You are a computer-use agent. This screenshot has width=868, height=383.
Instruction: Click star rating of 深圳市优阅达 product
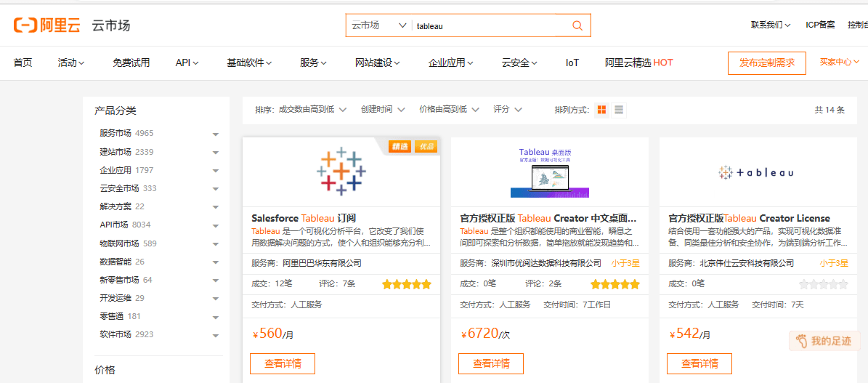(x=615, y=285)
